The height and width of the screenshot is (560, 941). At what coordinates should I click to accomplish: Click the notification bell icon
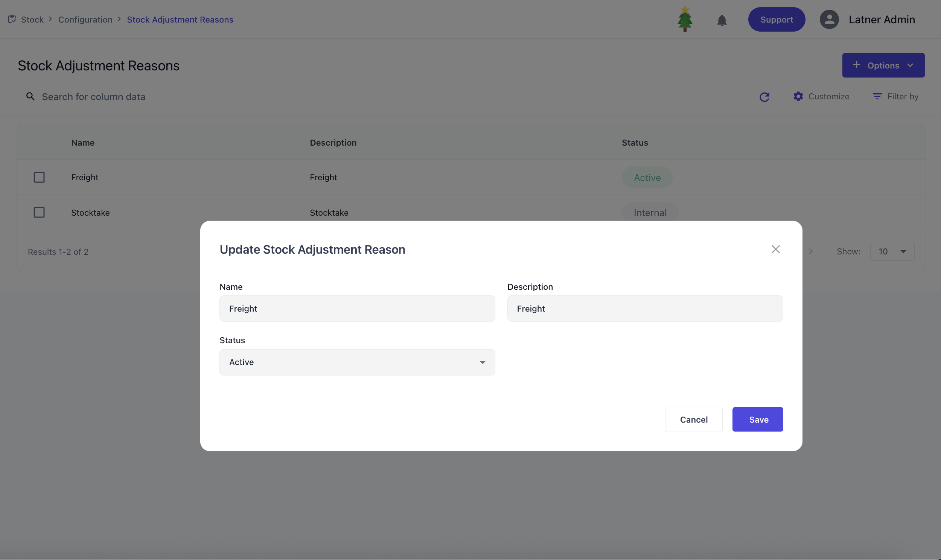[722, 20]
